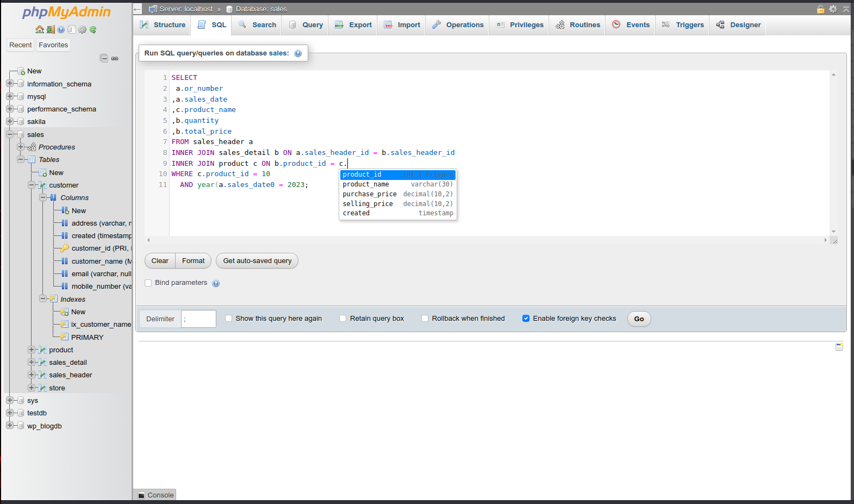
Task: Click the Bind parameters help icon
Action: coord(216,283)
